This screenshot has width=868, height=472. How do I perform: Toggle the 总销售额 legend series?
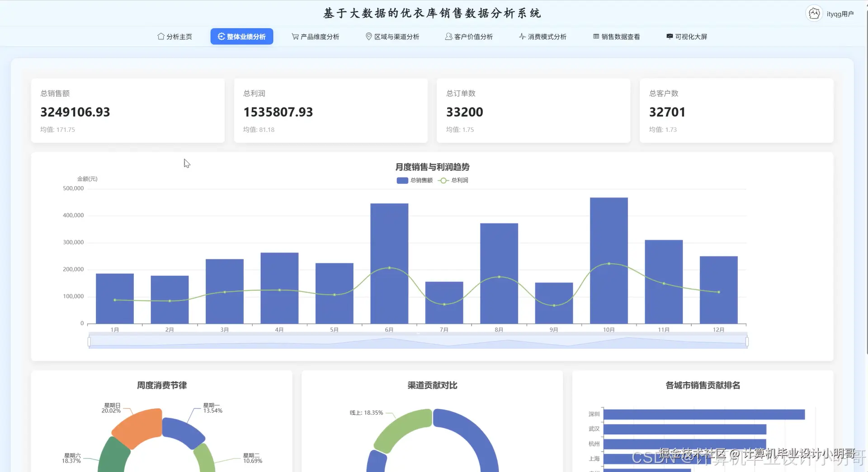click(415, 180)
